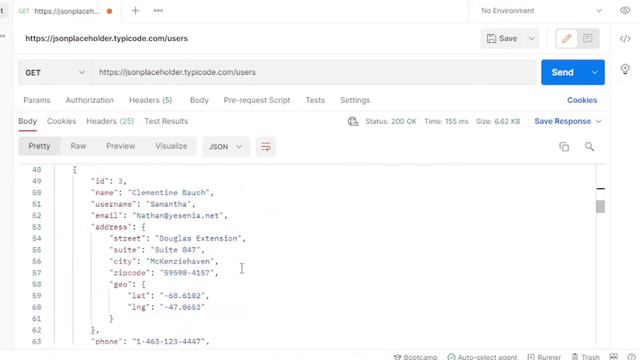Open the Authorization tab
This screenshot has height=360, width=640.
pos(90,100)
